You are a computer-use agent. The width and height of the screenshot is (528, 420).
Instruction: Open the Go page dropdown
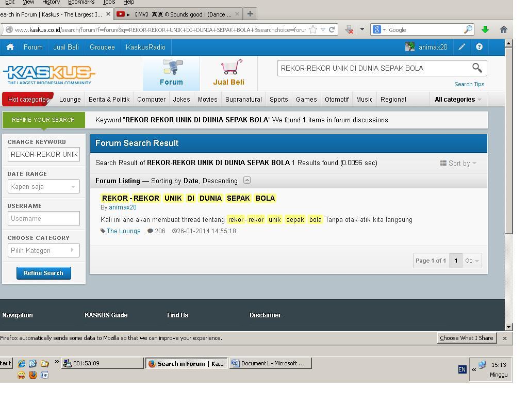pyautogui.click(x=472, y=261)
